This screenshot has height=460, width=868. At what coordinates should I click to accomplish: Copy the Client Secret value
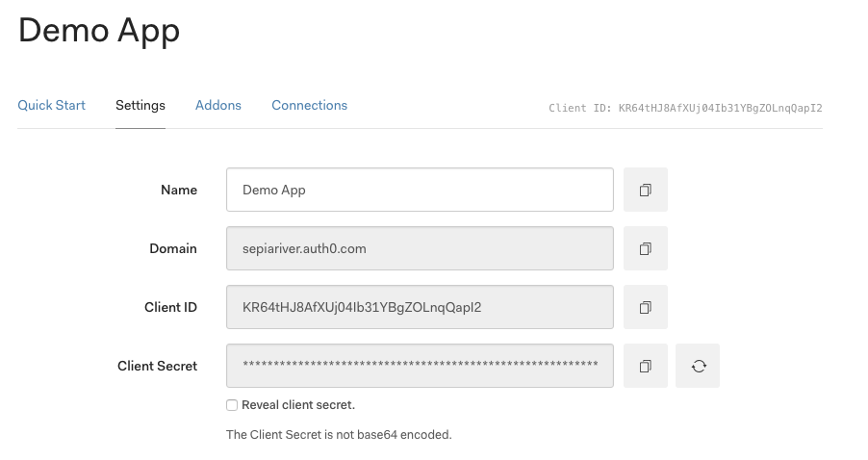point(646,366)
